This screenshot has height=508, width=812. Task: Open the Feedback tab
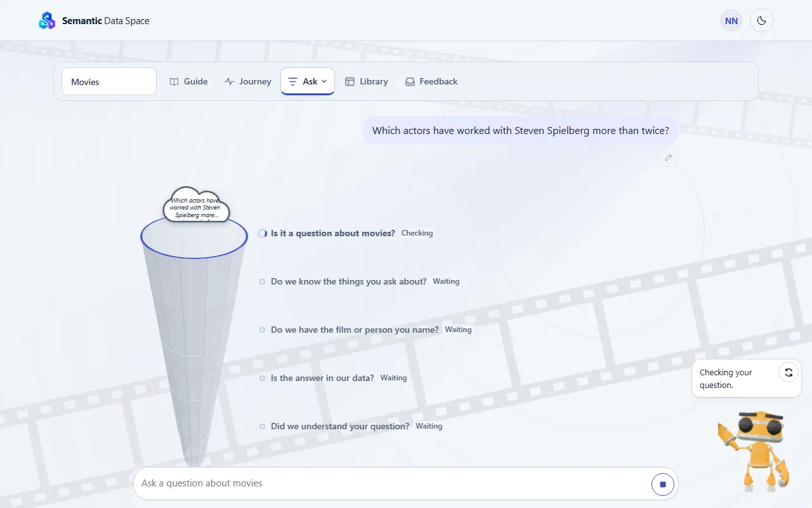tap(431, 81)
